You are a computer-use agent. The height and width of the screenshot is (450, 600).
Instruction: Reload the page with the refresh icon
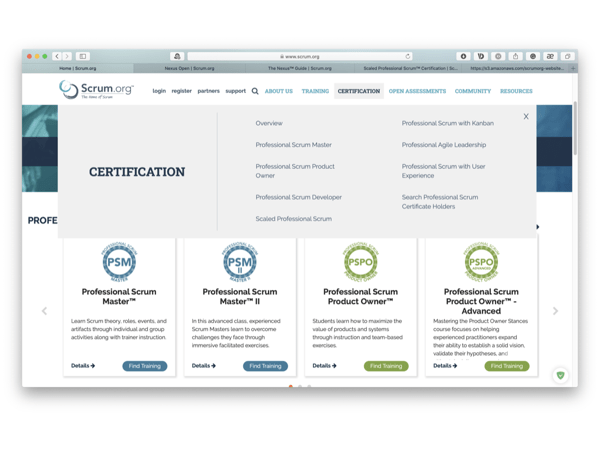(x=408, y=56)
